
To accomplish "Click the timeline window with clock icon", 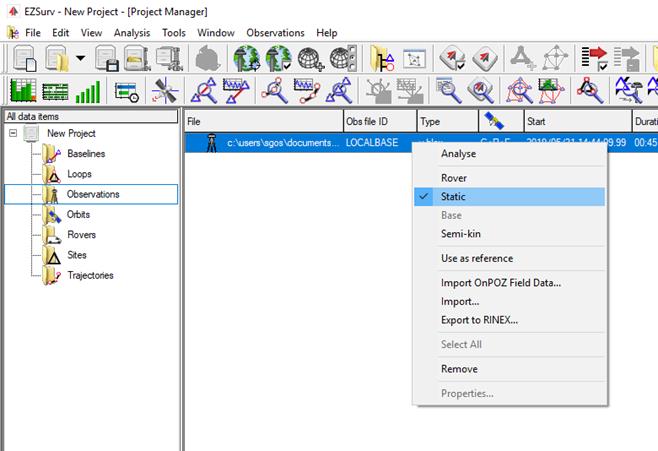I will click(x=126, y=91).
